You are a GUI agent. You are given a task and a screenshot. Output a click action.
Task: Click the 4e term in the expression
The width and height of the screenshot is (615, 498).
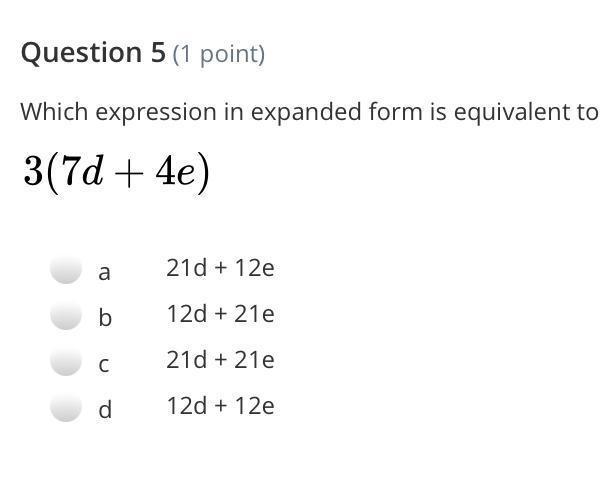(175, 172)
